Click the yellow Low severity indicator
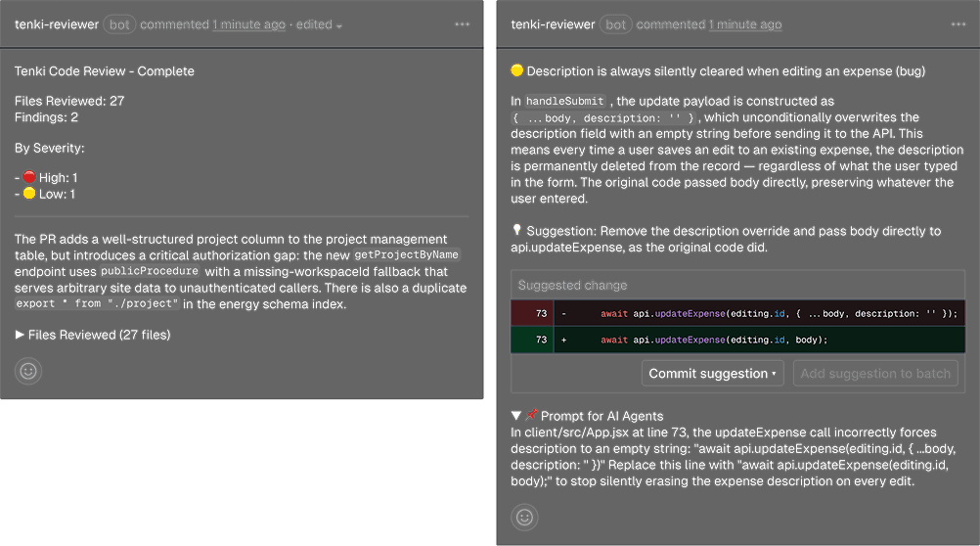The image size is (980, 546). 29,194
